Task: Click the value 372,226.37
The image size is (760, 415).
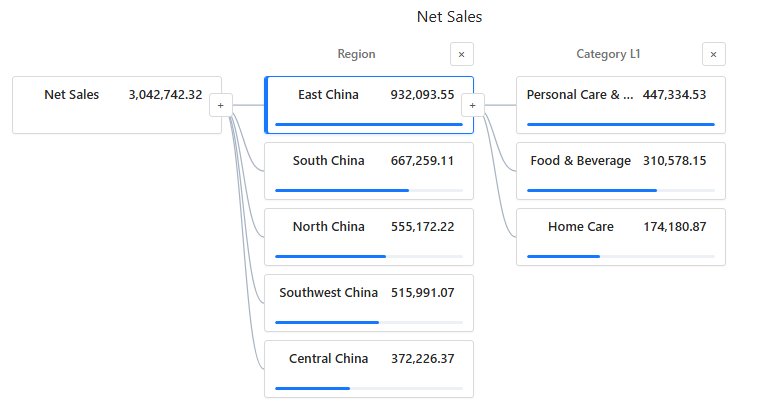Action: [x=423, y=358]
